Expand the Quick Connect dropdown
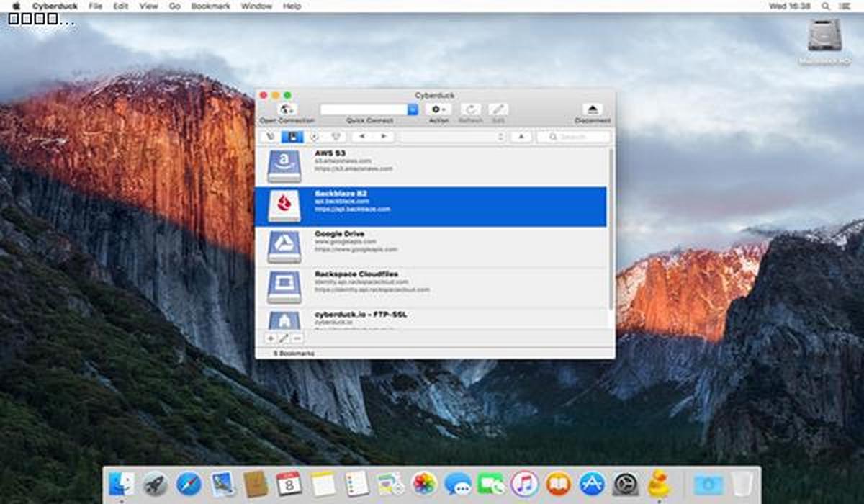This screenshot has height=504, width=864. [x=413, y=109]
